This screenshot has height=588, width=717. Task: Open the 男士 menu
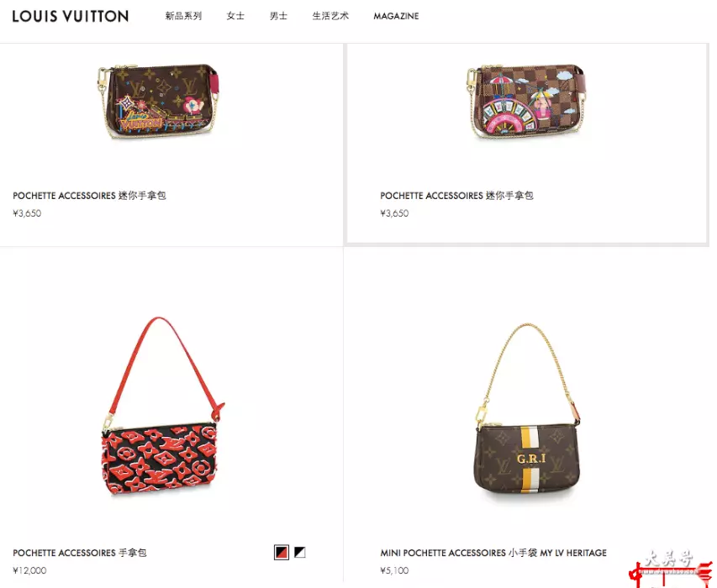point(278,16)
